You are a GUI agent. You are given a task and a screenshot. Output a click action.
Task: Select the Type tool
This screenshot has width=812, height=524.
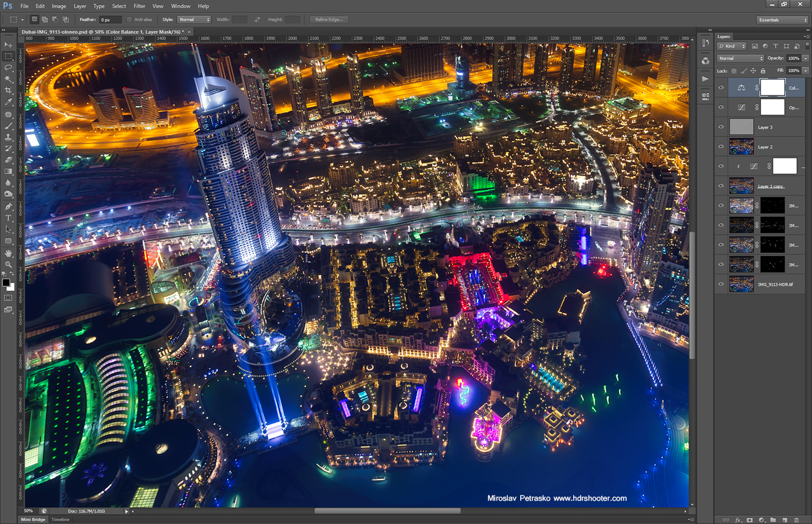pyautogui.click(x=8, y=218)
